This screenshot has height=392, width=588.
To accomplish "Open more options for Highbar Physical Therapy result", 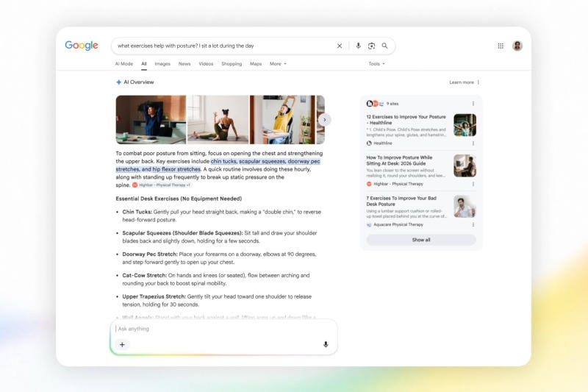I will [x=473, y=184].
